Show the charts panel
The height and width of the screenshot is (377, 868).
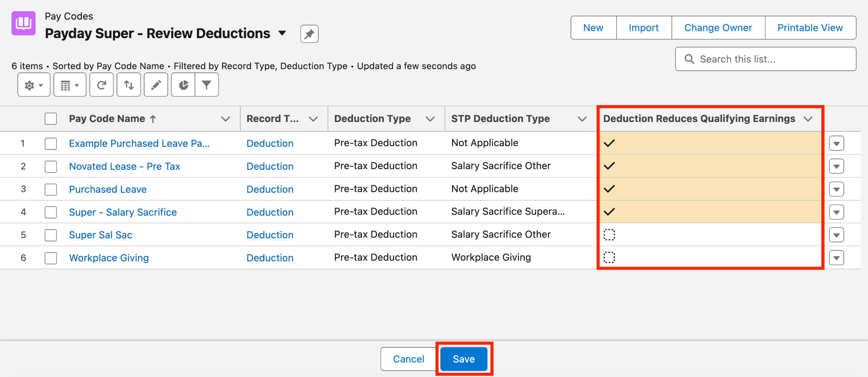pos(183,85)
